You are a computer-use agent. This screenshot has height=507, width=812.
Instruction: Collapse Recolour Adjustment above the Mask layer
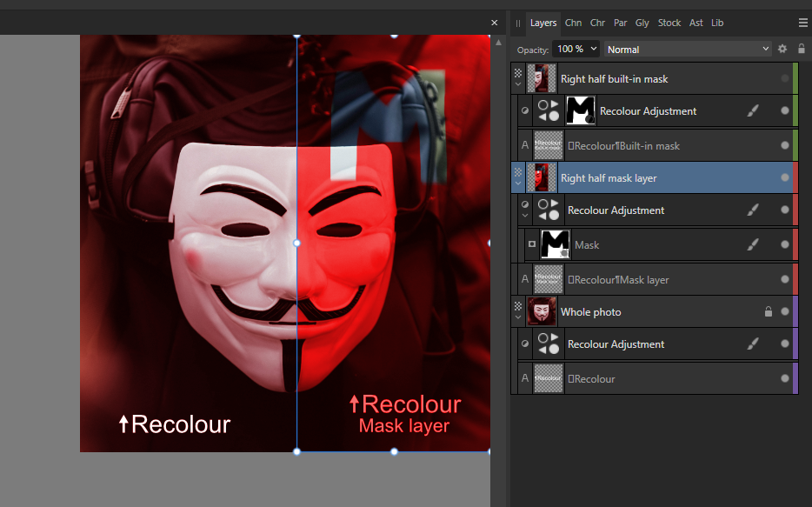(x=525, y=216)
